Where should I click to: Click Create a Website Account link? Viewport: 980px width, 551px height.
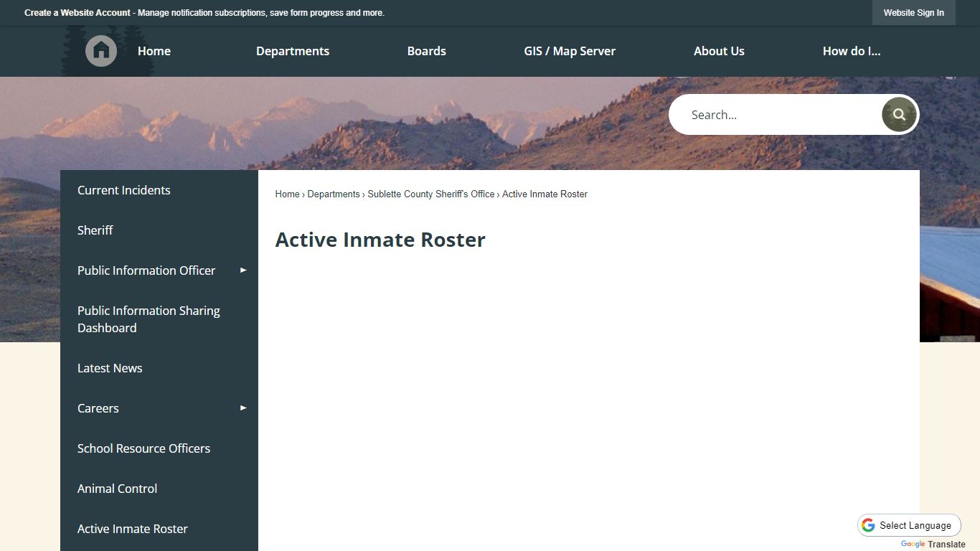77,13
